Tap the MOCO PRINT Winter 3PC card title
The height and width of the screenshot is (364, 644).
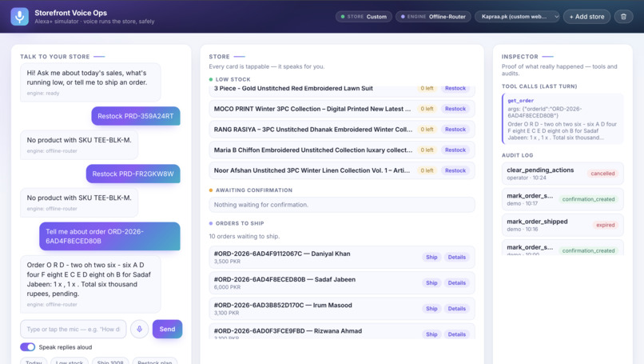[x=312, y=109]
